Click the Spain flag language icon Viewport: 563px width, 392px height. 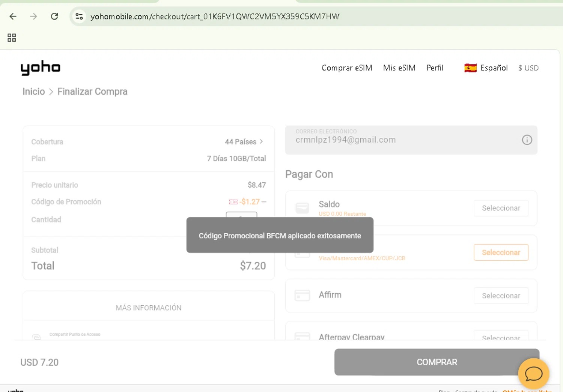tap(470, 68)
